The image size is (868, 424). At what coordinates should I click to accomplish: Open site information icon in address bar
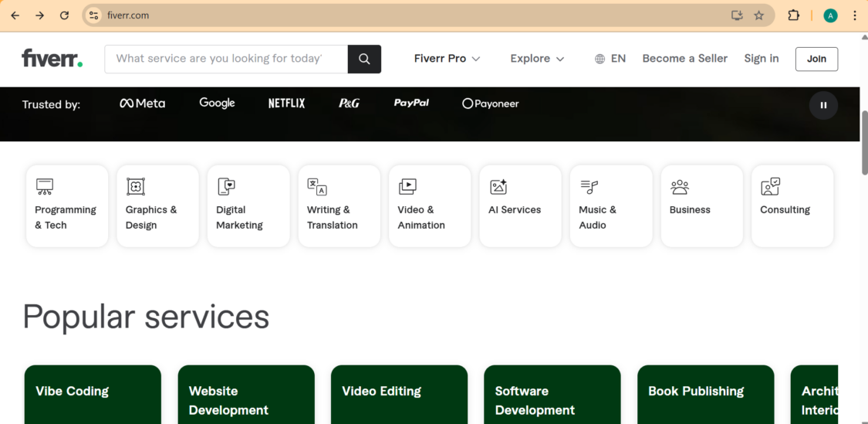[93, 15]
